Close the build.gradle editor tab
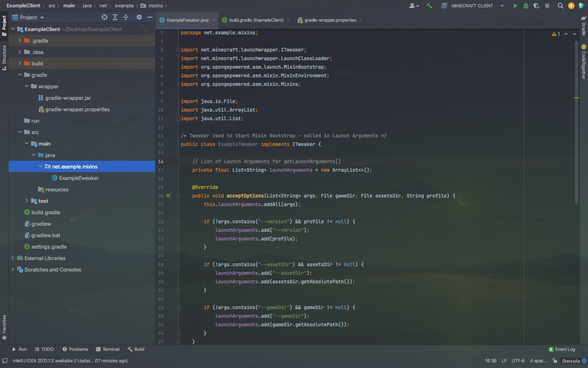 (289, 20)
